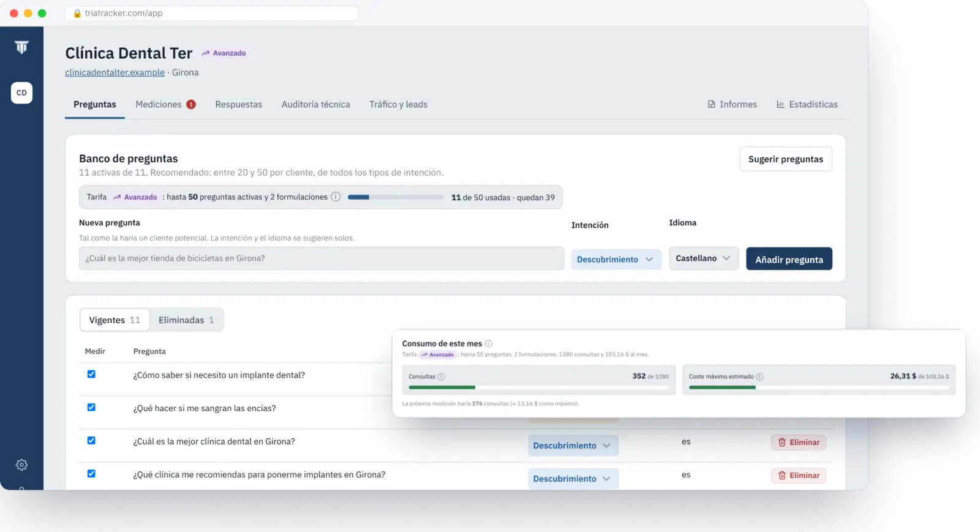Click the Triatracker logo in the sidebar
This screenshot has height=532, width=980.
coord(21,47)
